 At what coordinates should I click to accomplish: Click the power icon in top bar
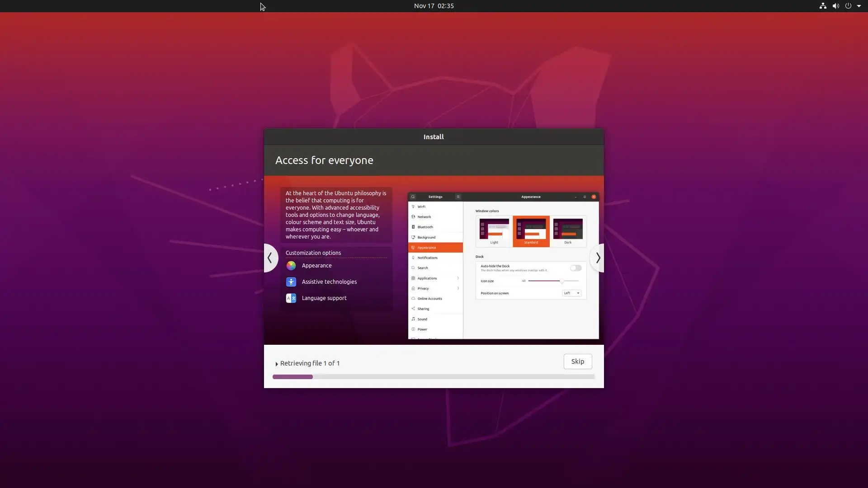[x=848, y=6]
